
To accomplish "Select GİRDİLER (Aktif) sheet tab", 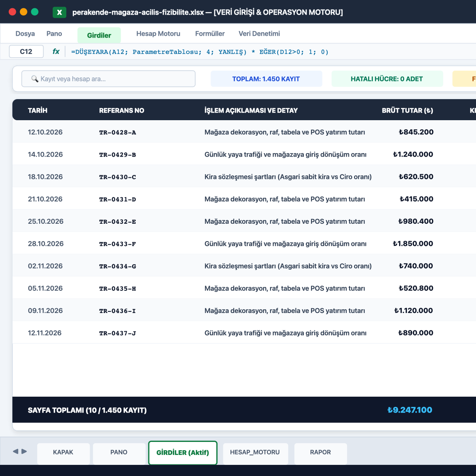I will coord(183,453).
